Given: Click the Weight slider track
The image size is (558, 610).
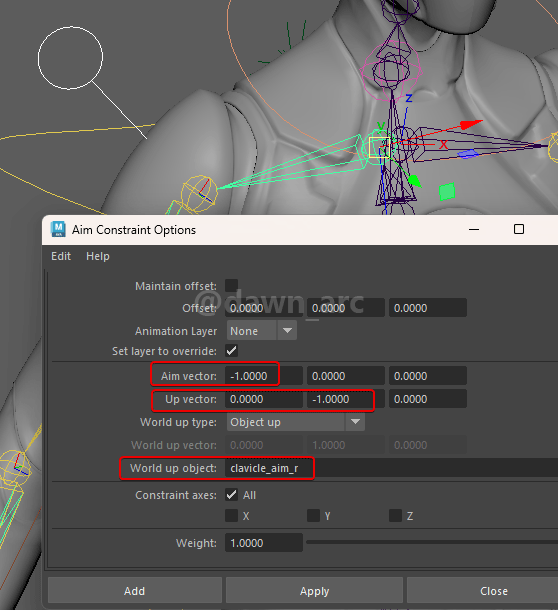Looking at the screenshot, I should [432, 542].
